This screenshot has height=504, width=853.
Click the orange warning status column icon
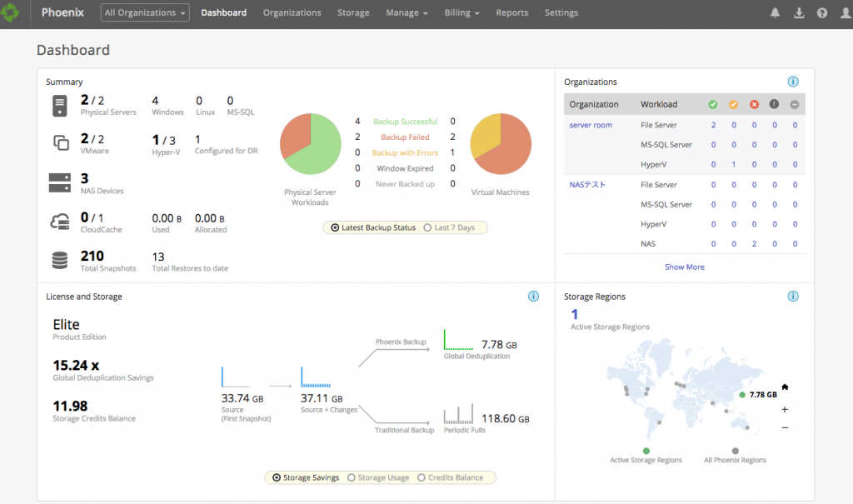pos(733,104)
